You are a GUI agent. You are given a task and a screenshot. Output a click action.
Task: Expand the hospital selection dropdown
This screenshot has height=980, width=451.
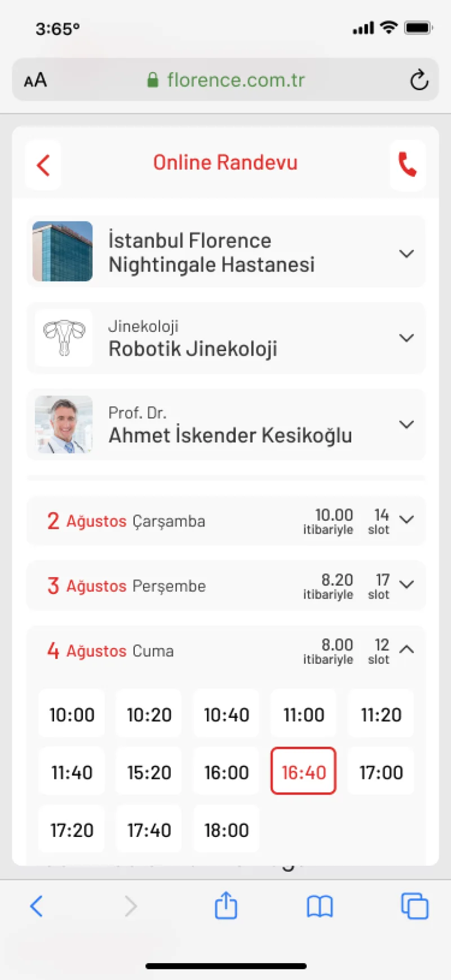406,254
